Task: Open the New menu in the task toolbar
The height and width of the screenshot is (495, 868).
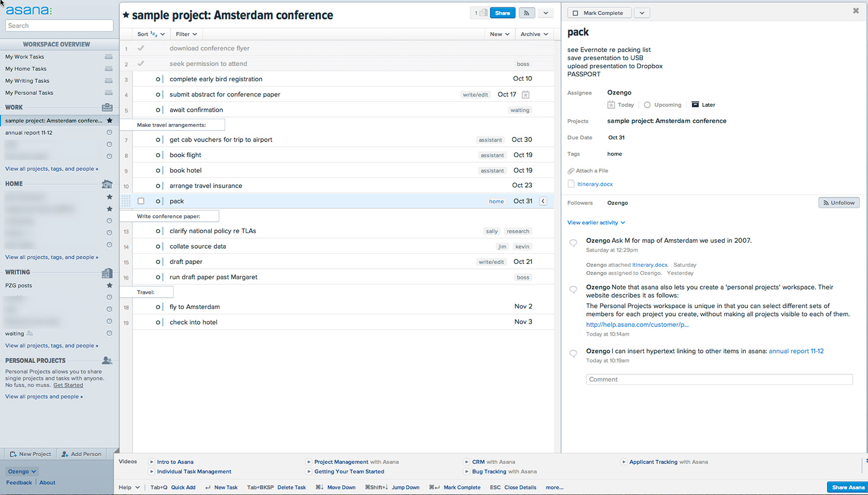Action: (499, 34)
